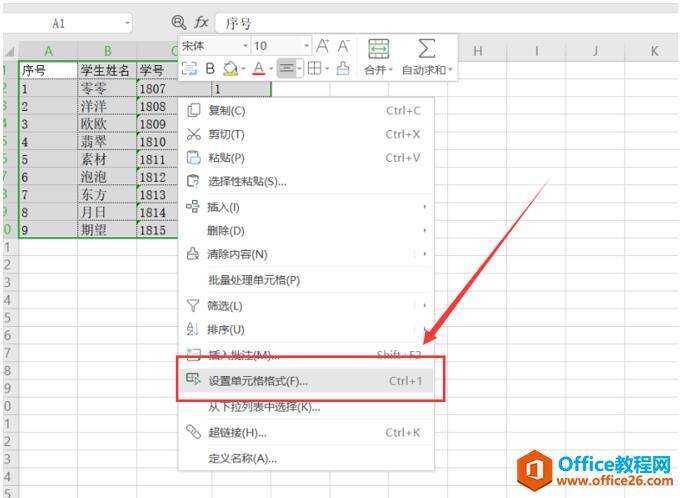
Task: Click the filter funnel icon next to 筛选(L)
Action: [193, 305]
